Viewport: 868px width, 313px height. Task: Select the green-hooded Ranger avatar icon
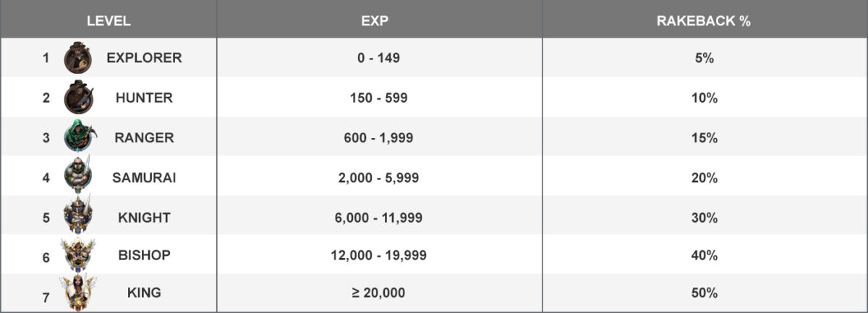tap(77, 137)
